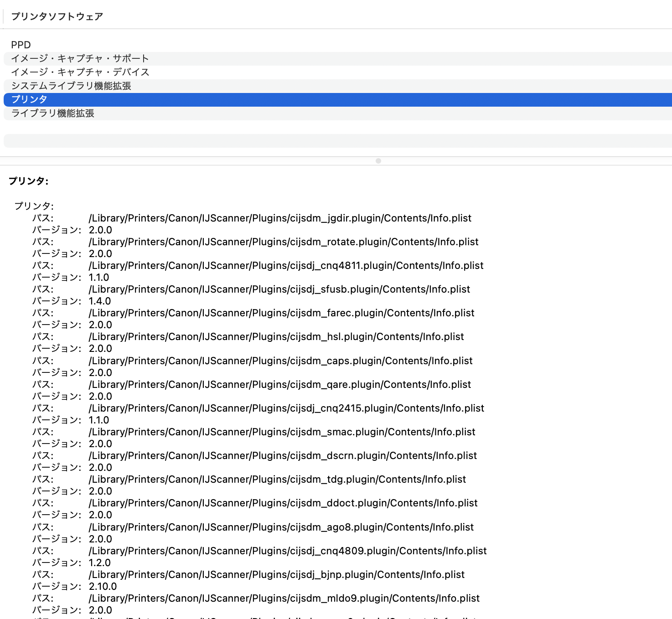The image size is (672, 619).
Task: Choose the イメージ・キャプチャ・デバイス row
Action: click(x=338, y=72)
